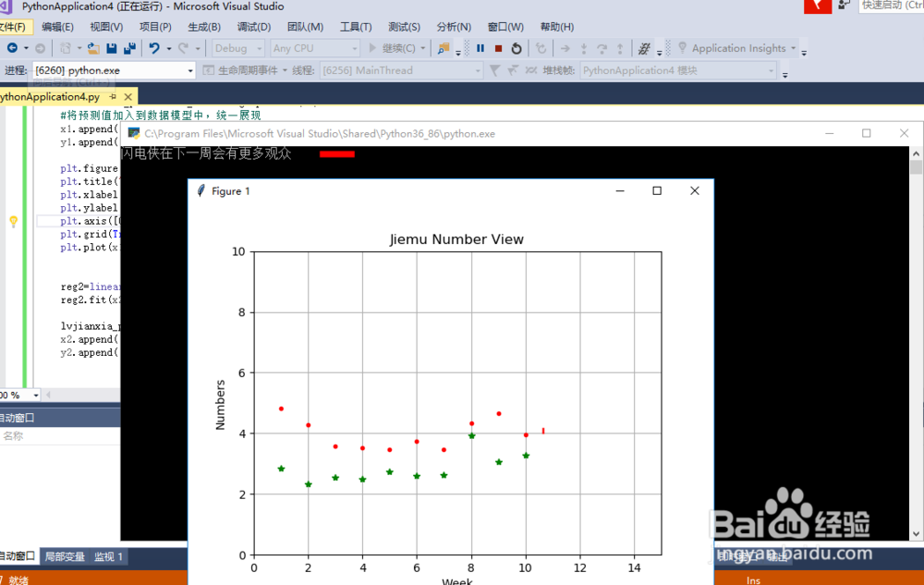Expand the undo history dropdown arrow
This screenshot has width=924, height=585.
point(168,48)
